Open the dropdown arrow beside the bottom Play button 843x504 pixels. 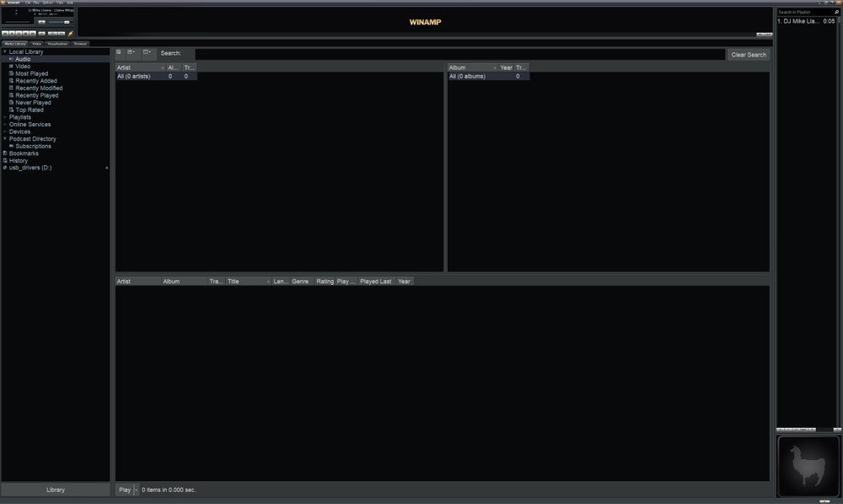pyautogui.click(x=136, y=490)
